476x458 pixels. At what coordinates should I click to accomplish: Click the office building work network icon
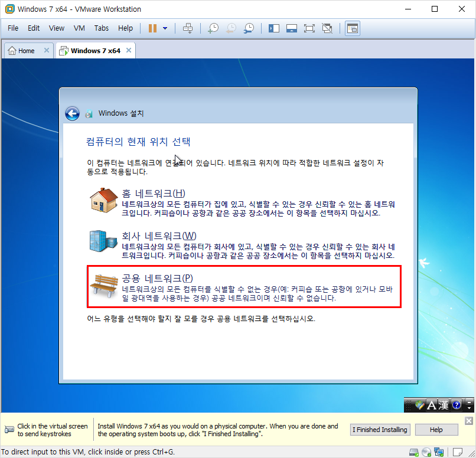pos(103,241)
